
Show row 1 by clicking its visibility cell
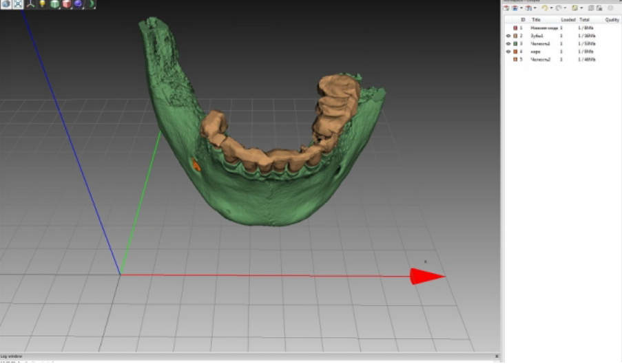508,28
